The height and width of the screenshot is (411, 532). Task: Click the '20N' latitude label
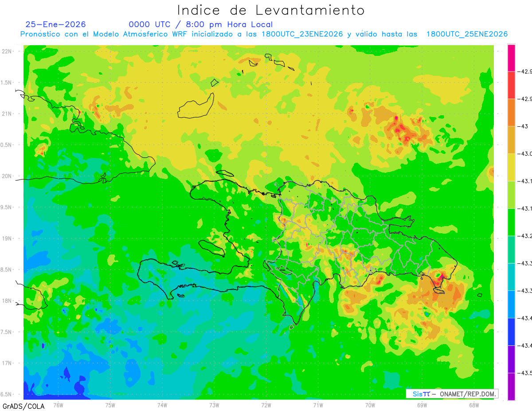7,176
